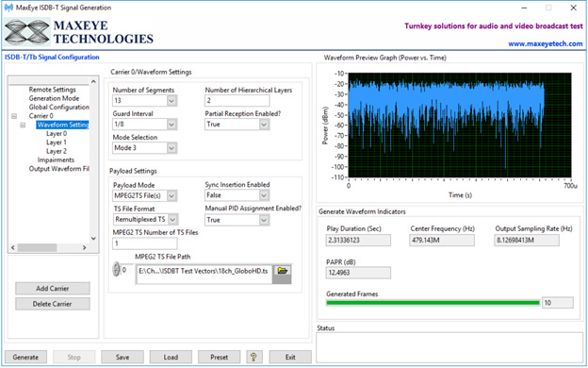Screen dimensions: 588x368
Task: Open the TS File Format dropdown
Action: click(x=172, y=219)
